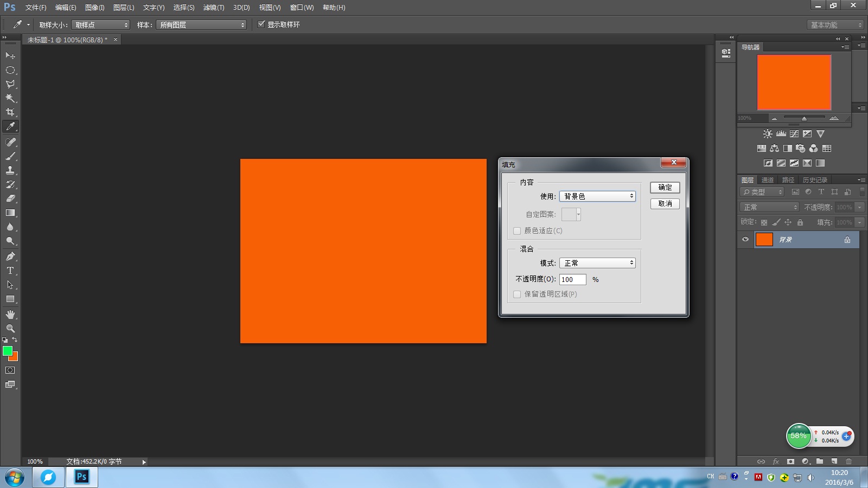Open the Layers panel flyout menu
Image resolution: width=868 pixels, height=488 pixels.
[x=861, y=180]
